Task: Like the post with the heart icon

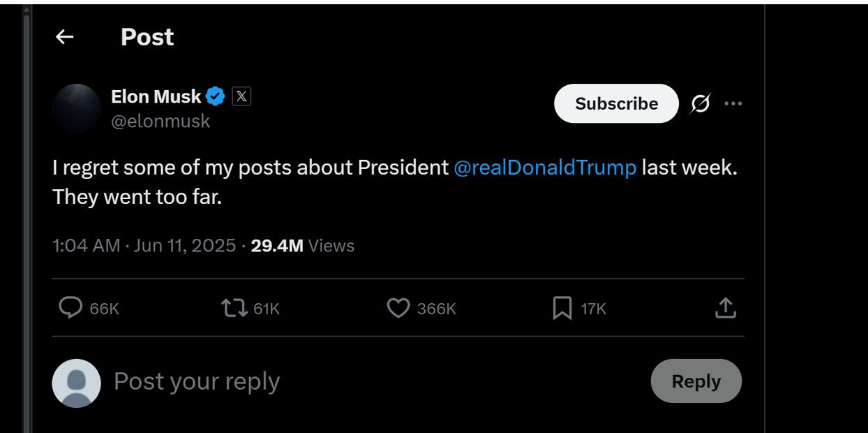Action: click(398, 308)
